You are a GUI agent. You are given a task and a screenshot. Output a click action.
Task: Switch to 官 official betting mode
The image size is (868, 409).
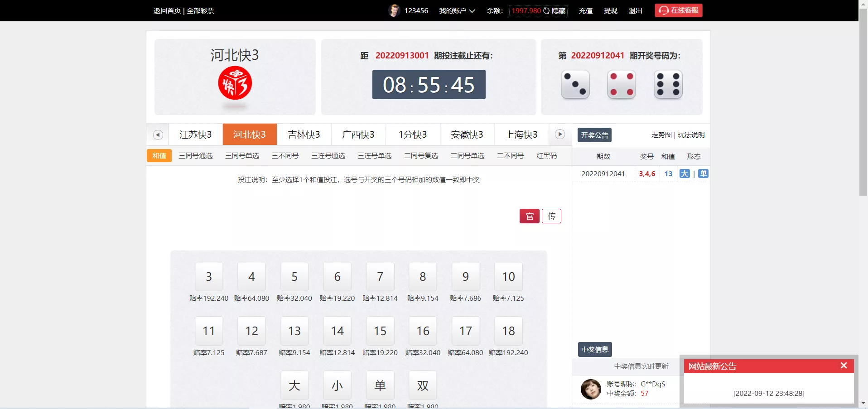[x=529, y=216]
